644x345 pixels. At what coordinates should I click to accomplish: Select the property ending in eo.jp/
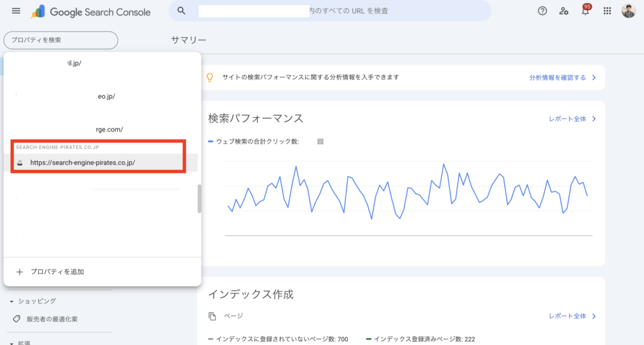(105, 96)
